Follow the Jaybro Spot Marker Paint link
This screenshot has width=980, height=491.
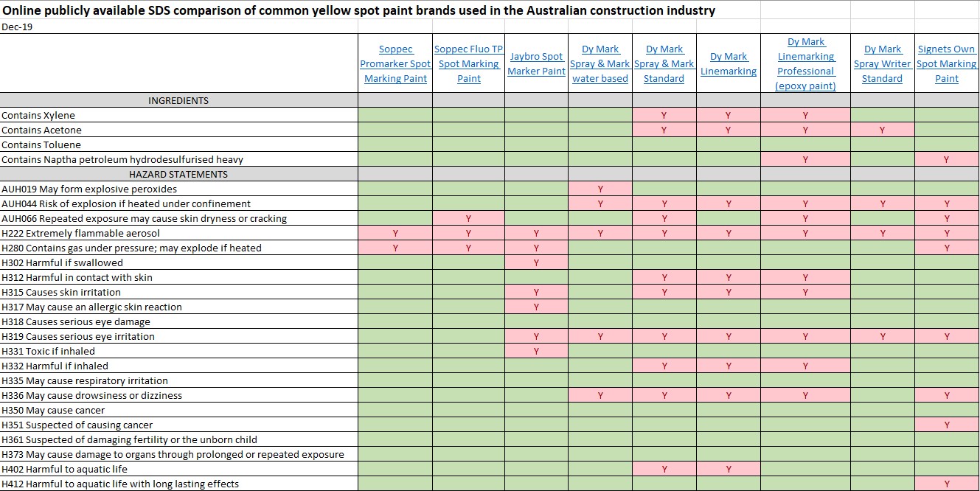(537, 64)
